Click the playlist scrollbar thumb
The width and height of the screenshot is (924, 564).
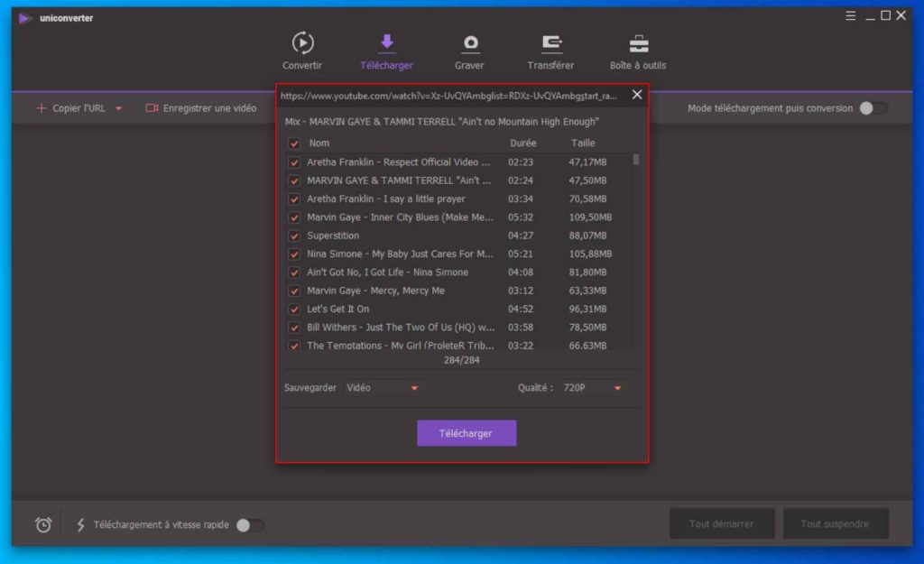pyautogui.click(x=635, y=160)
